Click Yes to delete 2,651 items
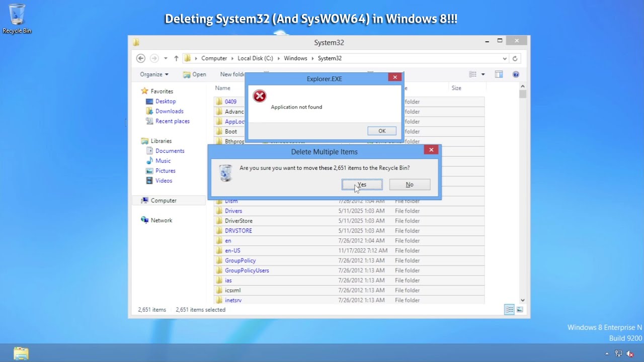The width and height of the screenshot is (644, 362). pyautogui.click(x=362, y=185)
